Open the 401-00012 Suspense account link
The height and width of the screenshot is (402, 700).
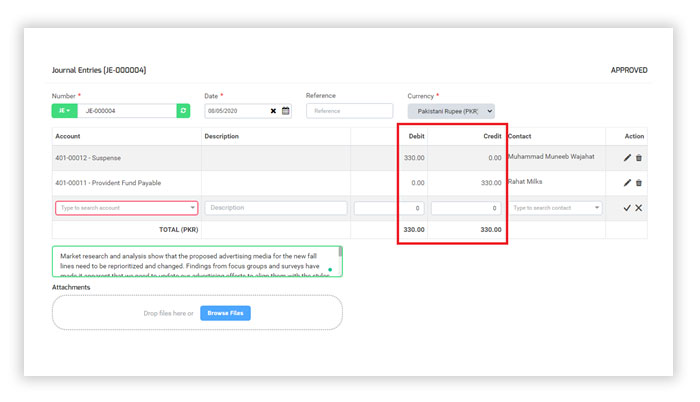pyautogui.click(x=88, y=158)
